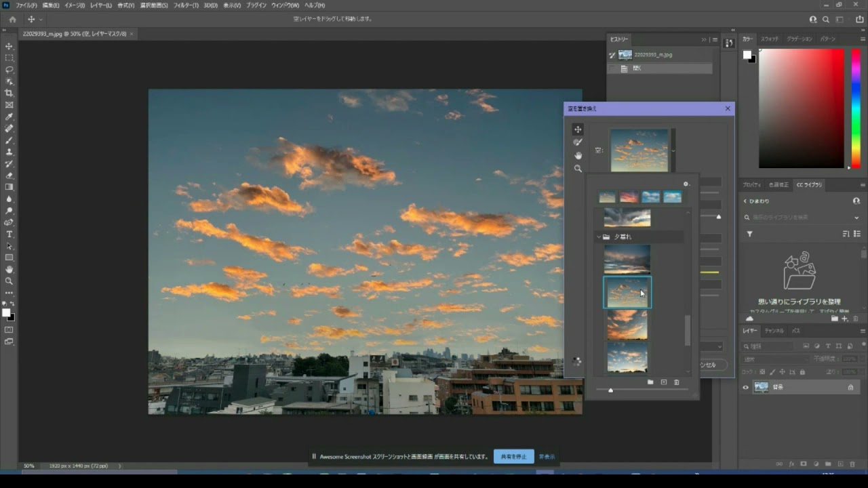Click the Sky Brush tool in dialog
The width and height of the screenshot is (868, 488).
click(578, 142)
